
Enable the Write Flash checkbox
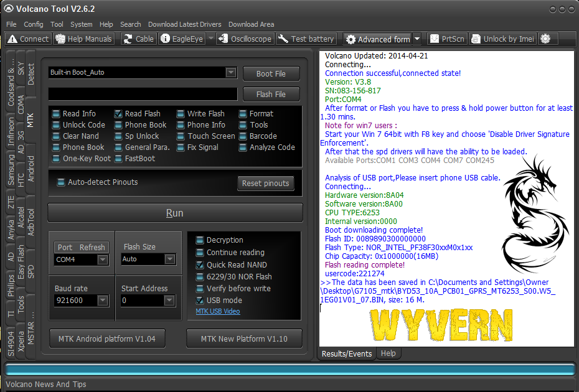[x=181, y=114]
